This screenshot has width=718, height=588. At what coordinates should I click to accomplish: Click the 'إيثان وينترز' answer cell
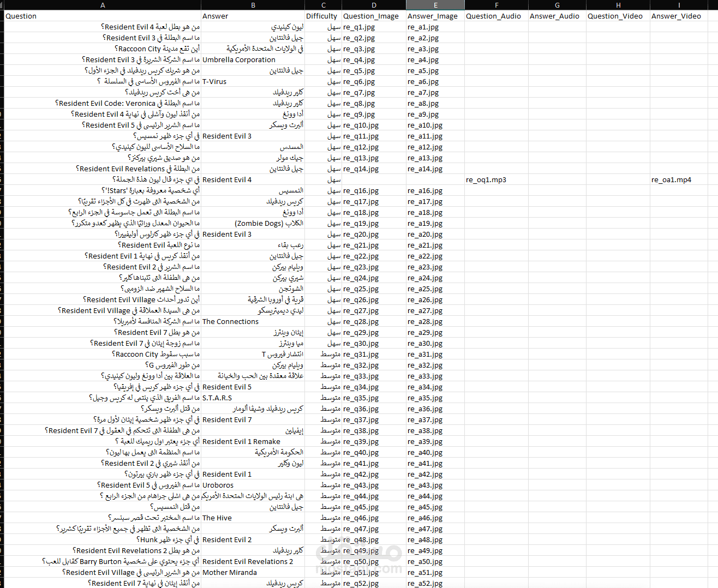[253, 332]
